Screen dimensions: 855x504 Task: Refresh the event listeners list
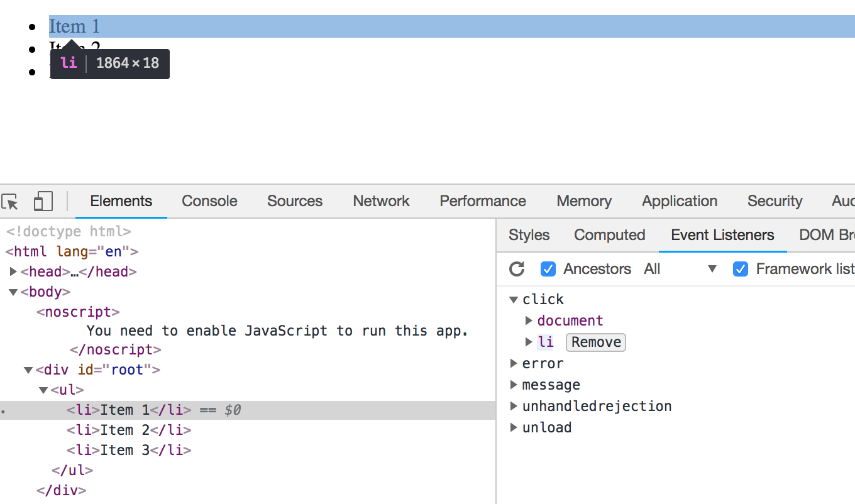tap(517, 269)
